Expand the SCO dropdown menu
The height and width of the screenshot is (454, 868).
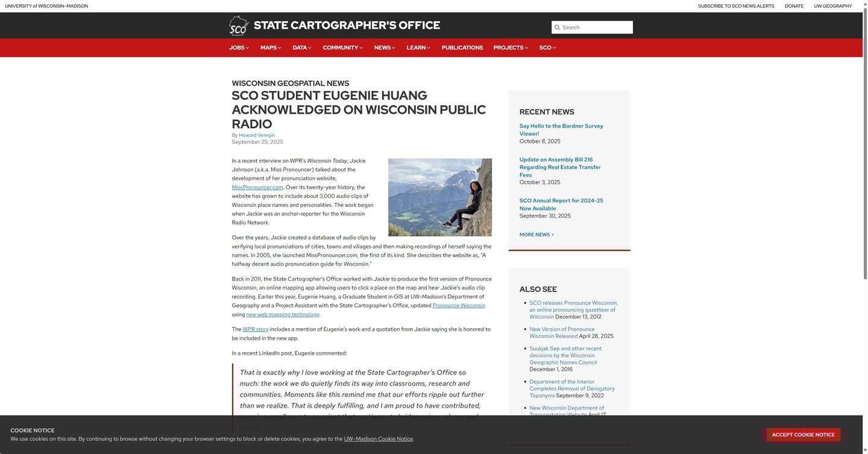547,48
